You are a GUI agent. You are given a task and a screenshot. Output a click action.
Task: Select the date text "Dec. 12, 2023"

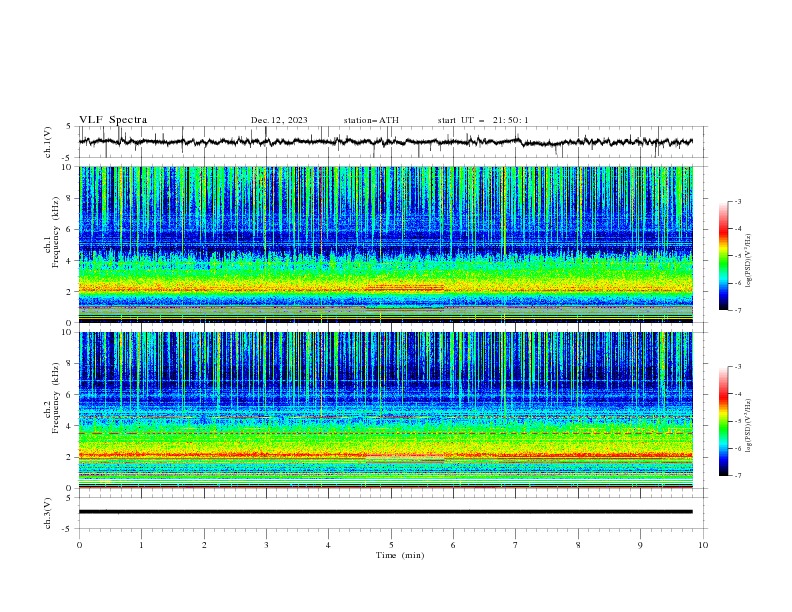coord(279,120)
